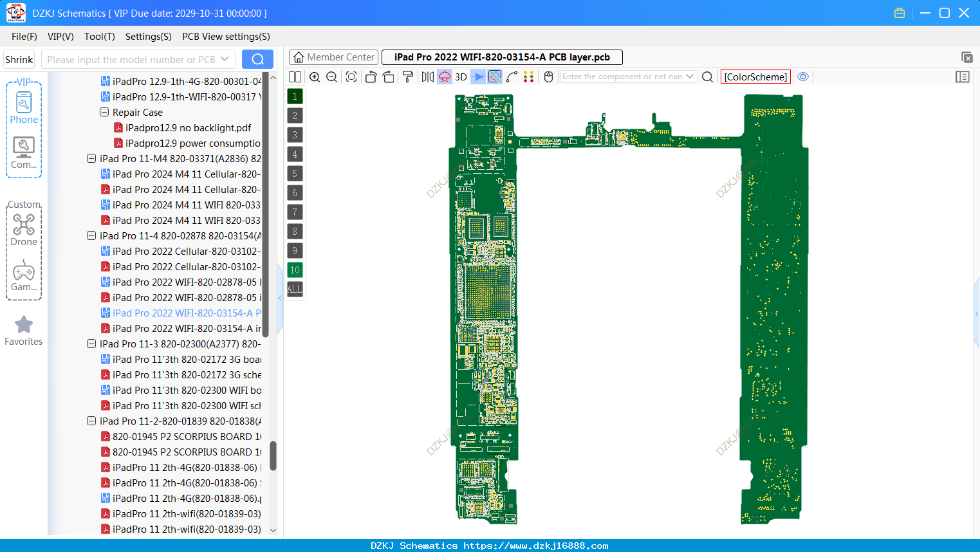This screenshot has height=552, width=980.
Task: Show PCB layer 5
Action: (295, 174)
